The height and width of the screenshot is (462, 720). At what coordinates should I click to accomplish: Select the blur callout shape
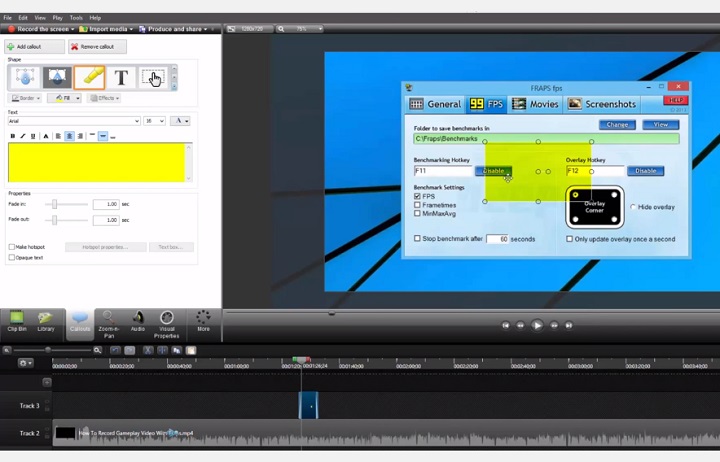pyautogui.click(x=25, y=77)
